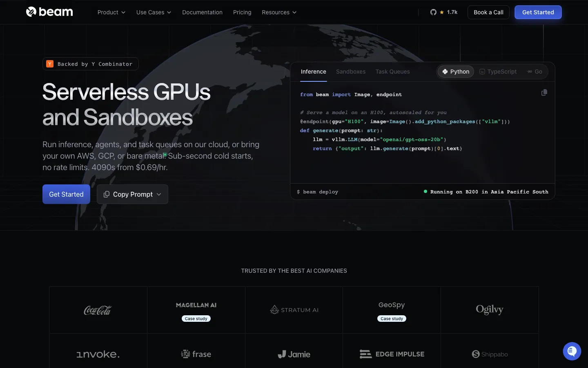Open the GeoSpy case study
This screenshot has height=368, width=588.
pyautogui.click(x=392, y=319)
